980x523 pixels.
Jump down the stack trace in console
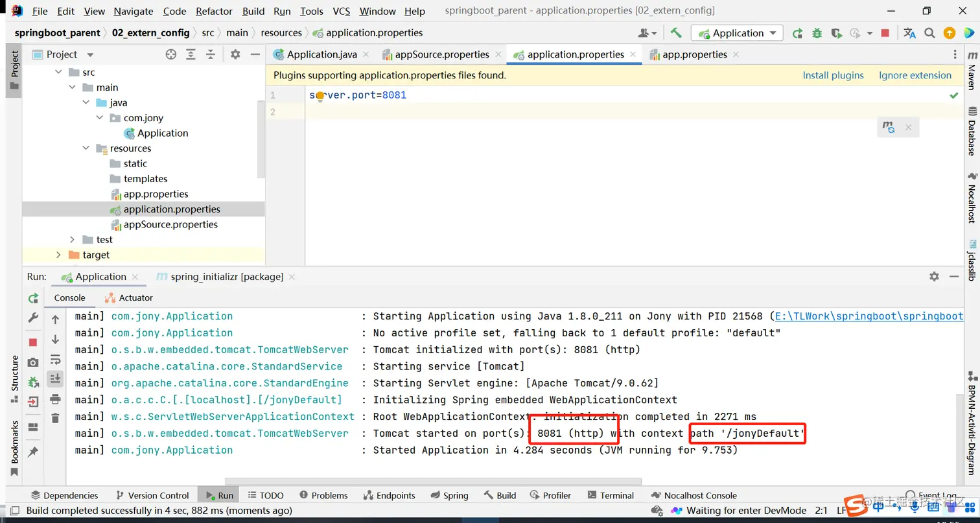point(55,339)
